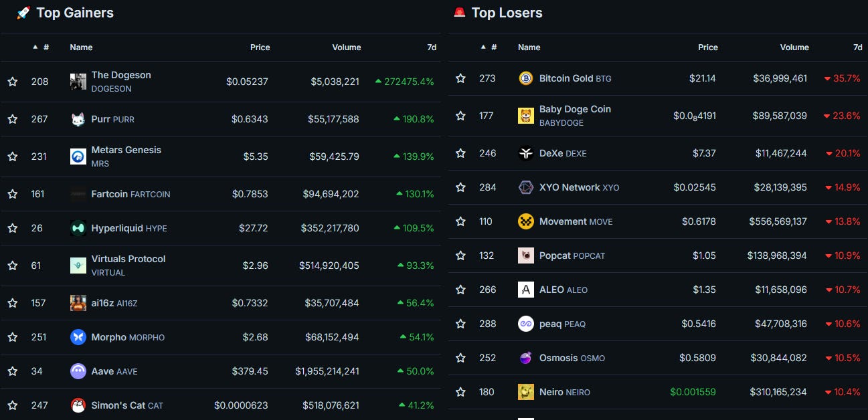
Task: Click the Morpho butterfly logo
Action: [78, 337]
